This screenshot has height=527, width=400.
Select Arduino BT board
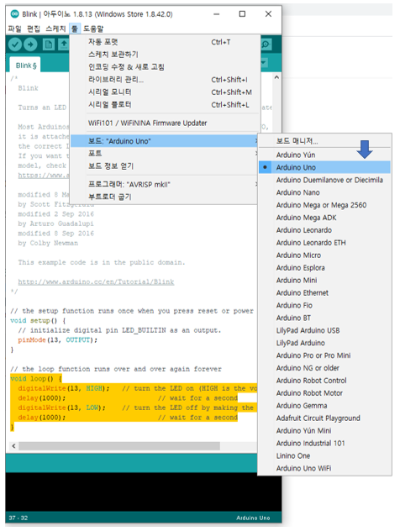[x=324, y=318]
